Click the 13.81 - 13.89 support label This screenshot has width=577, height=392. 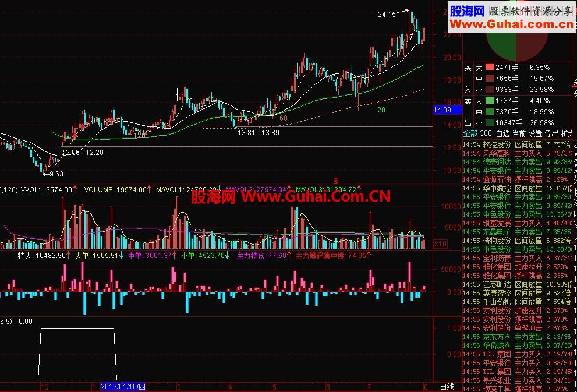click(x=259, y=132)
